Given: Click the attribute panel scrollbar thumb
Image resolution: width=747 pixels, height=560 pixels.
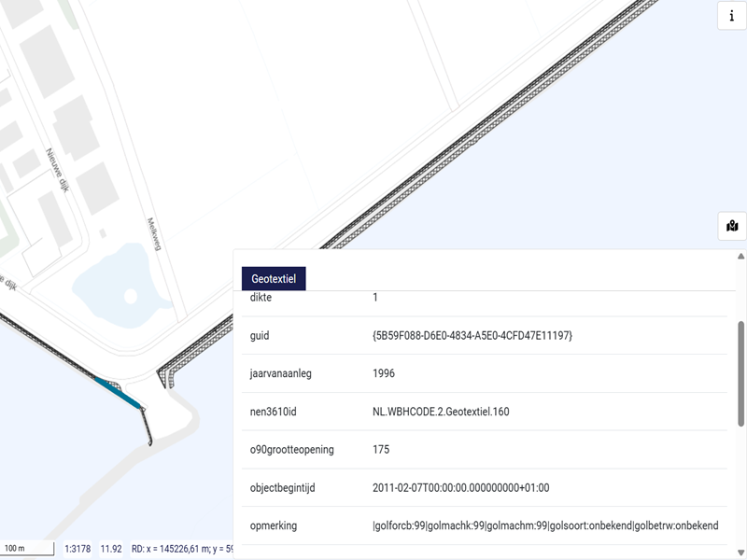Looking at the screenshot, I should tap(740, 373).
